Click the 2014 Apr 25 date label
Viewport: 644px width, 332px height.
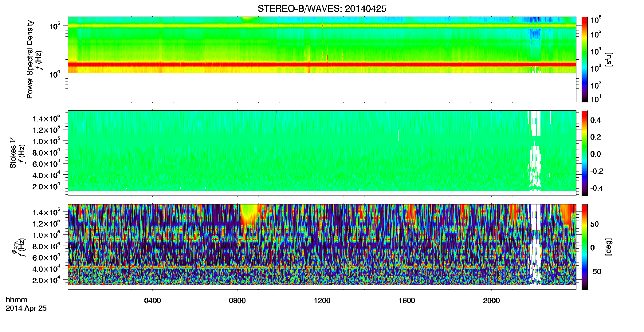(26, 308)
